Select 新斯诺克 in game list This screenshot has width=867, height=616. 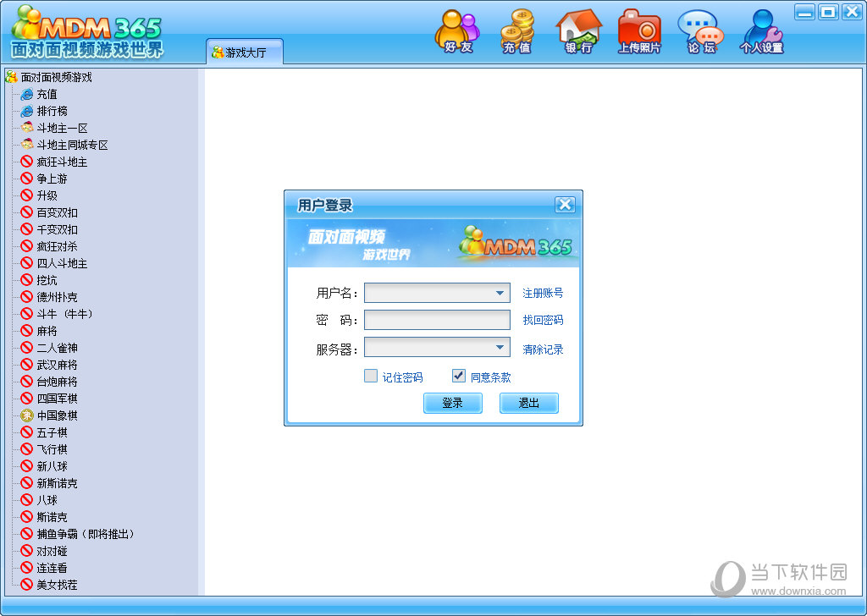point(57,483)
